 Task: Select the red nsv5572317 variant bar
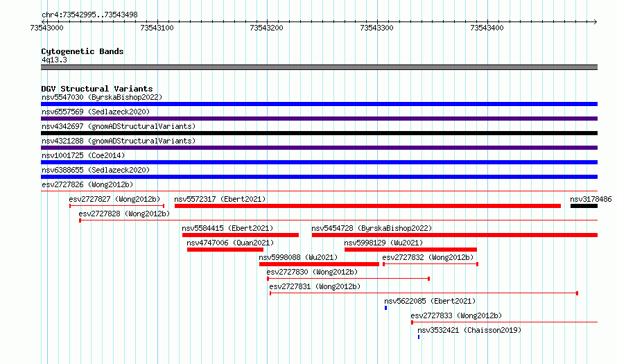click(367, 206)
